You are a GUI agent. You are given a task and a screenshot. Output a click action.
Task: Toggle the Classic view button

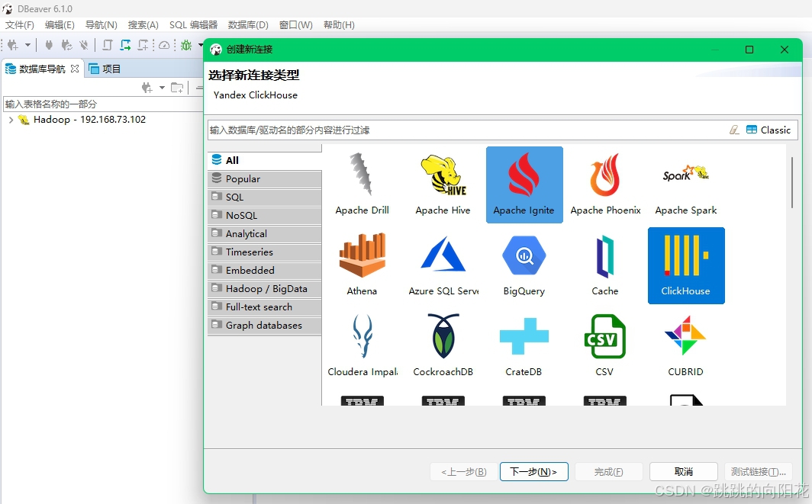(x=768, y=130)
